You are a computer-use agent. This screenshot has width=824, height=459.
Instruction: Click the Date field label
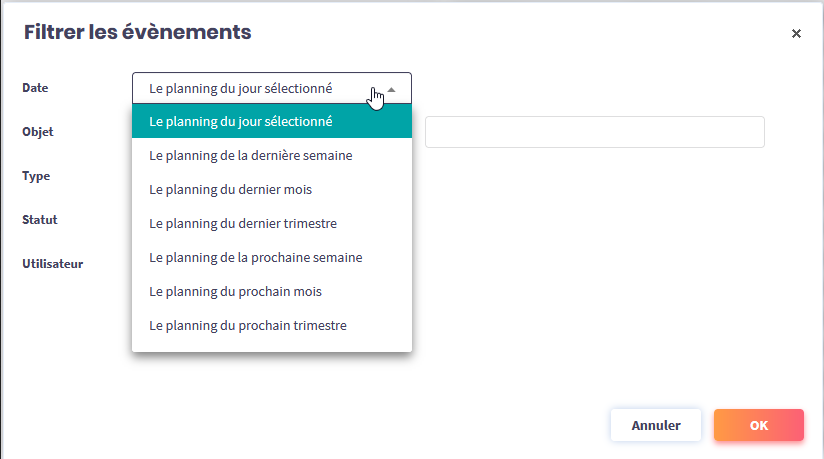(35, 88)
